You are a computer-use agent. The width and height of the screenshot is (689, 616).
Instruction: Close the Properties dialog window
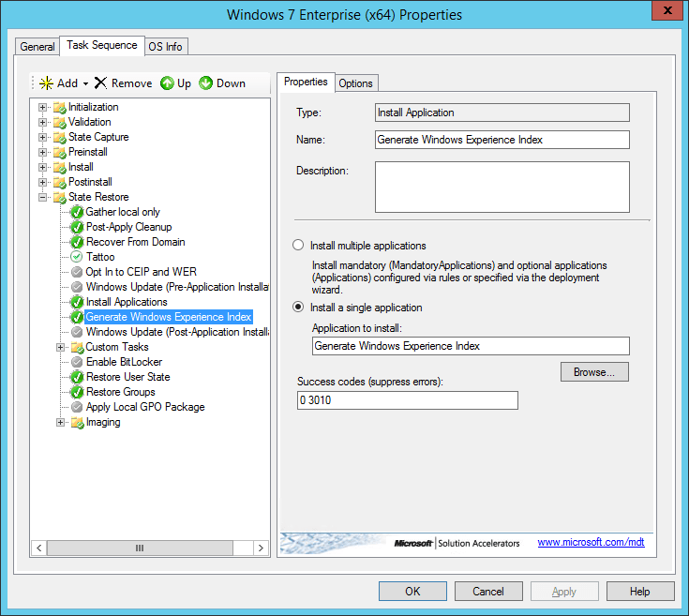point(667,10)
